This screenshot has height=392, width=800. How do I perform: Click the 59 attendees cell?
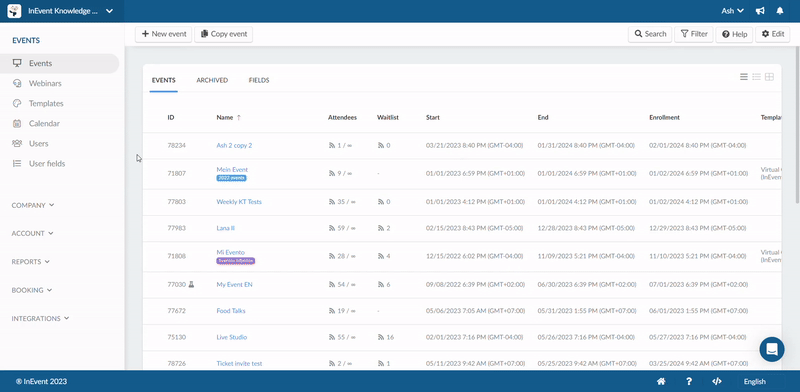[x=342, y=228]
